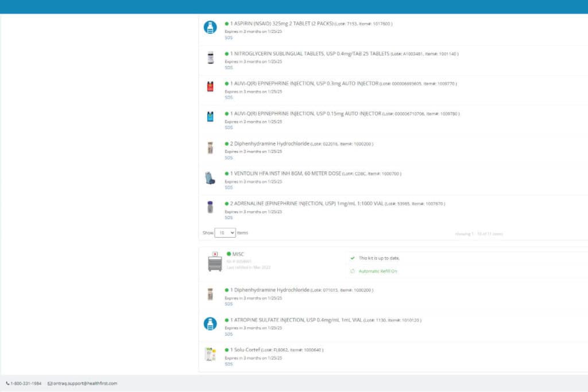Image resolution: width=588 pixels, height=392 pixels.
Task: Click the green status dot beside Nitroglycerin
Action: (226, 54)
